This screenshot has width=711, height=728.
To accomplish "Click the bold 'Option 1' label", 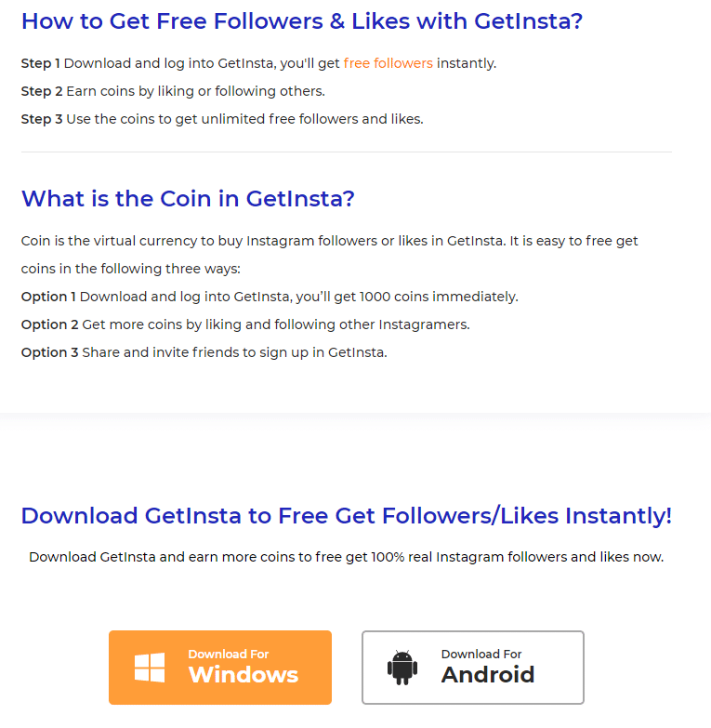I will [48, 297].
